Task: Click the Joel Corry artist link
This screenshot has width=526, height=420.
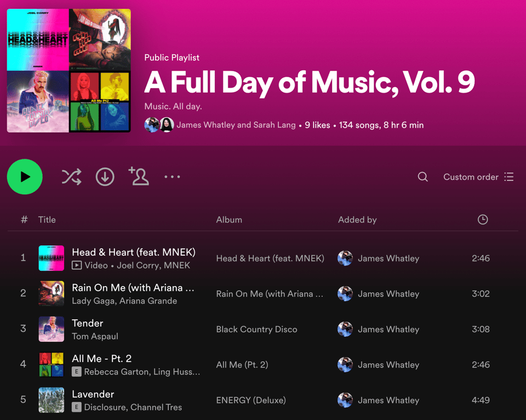Action: pyautogui.click(x=134, y=265)
